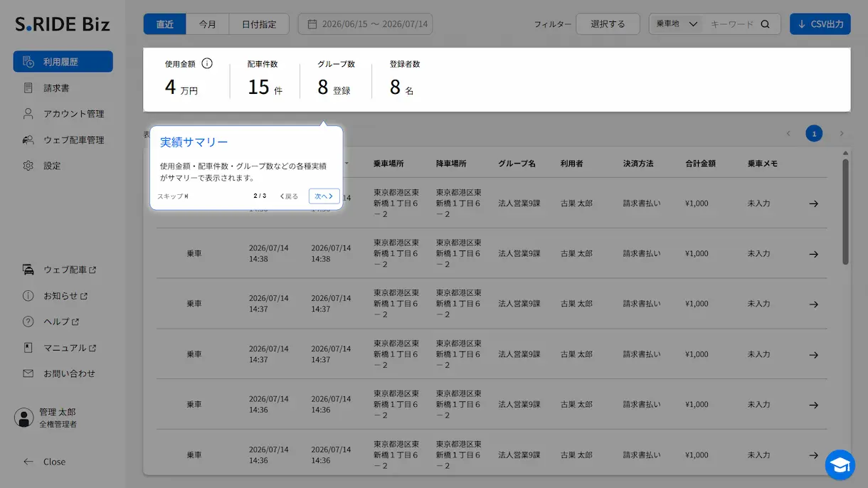
Task: Open the date range picker field
Action: point(365,24)
